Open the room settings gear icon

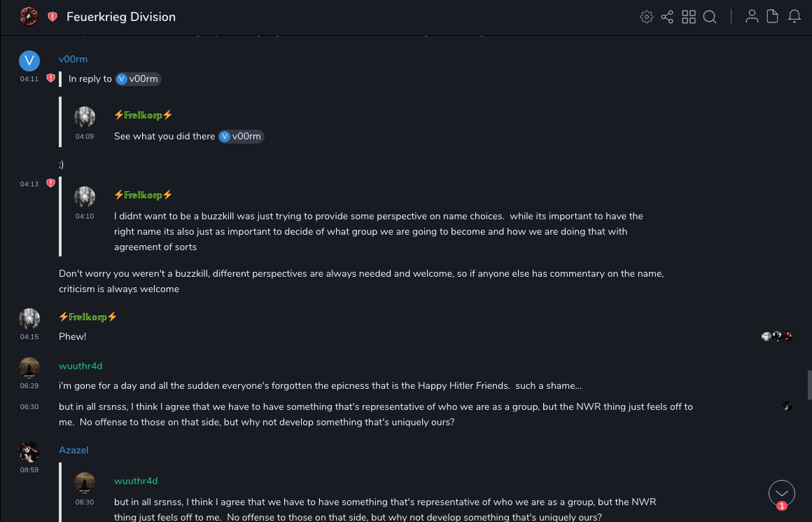[647, 17]
